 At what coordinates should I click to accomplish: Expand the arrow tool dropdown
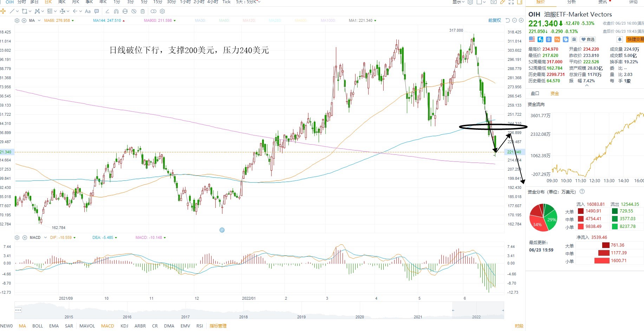click(x=80, y=11)
